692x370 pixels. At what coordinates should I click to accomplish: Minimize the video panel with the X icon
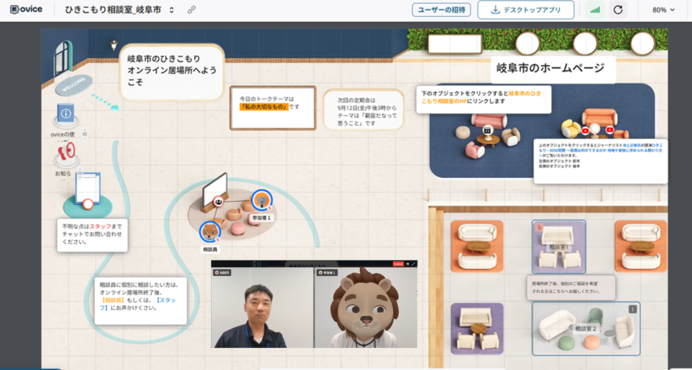pos(408,264)
